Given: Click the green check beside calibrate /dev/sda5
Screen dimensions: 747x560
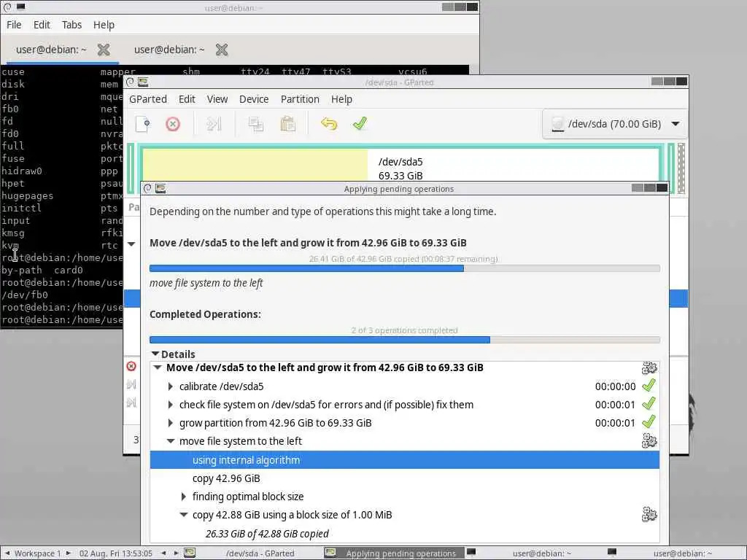Looking at the screenshot, I should [649, 386].
